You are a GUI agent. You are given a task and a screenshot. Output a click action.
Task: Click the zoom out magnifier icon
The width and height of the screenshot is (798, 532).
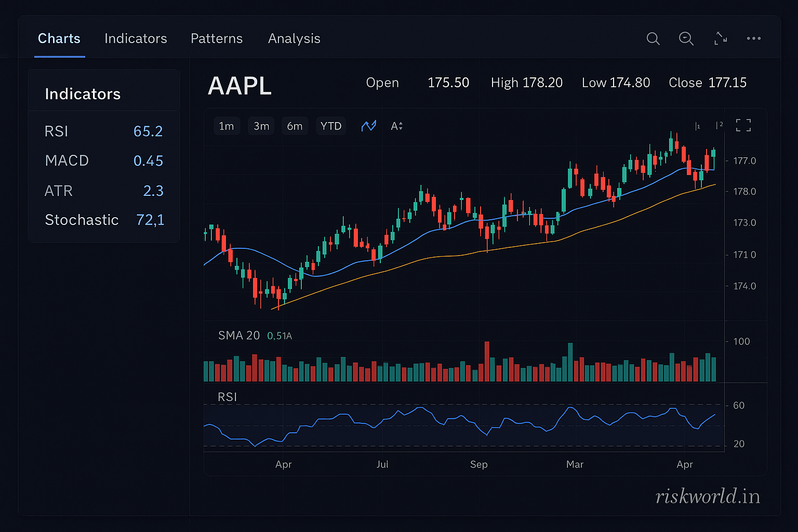(x=686, y=38)
